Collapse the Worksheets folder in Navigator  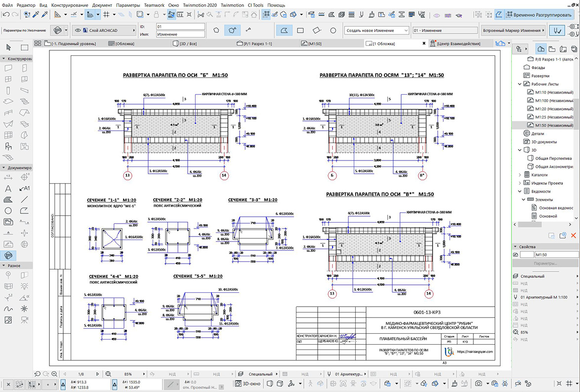[x=520, y=84]
